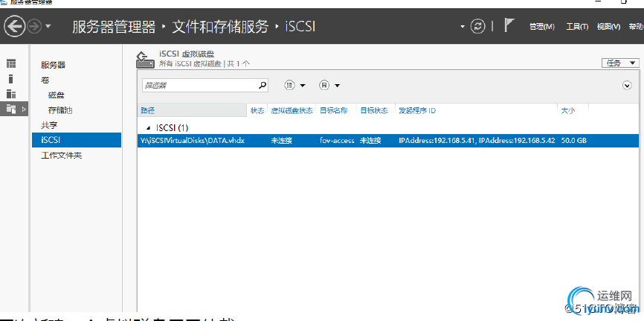Viewport: 644px width, 321px height.
Task: Click the iSCSI virtual disk tile icon
Action: click(145, 60)
